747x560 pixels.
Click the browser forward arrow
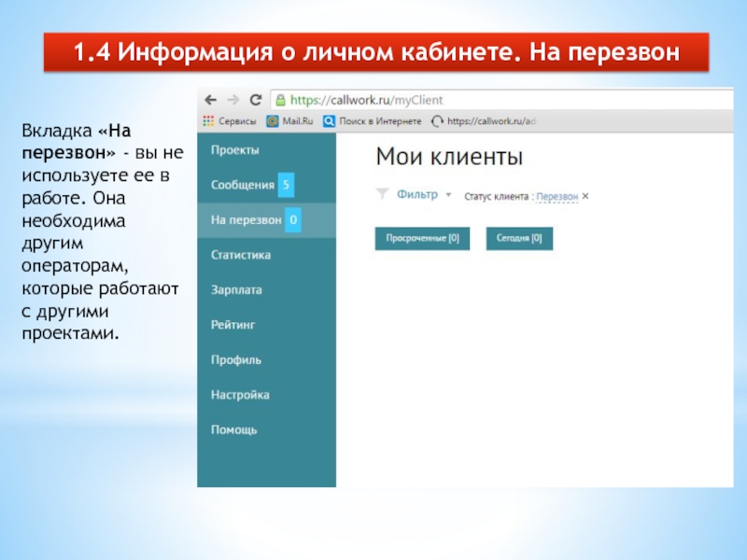[232, 100]
